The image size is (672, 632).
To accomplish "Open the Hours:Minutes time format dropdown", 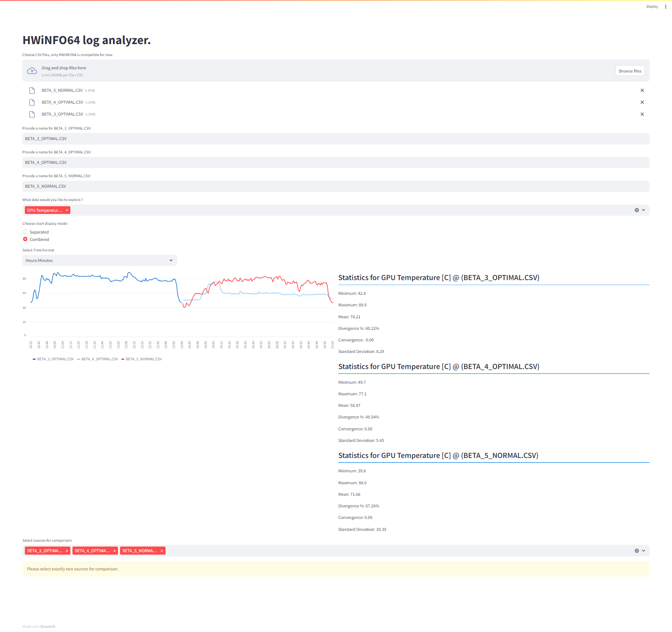I will point(99,261).
